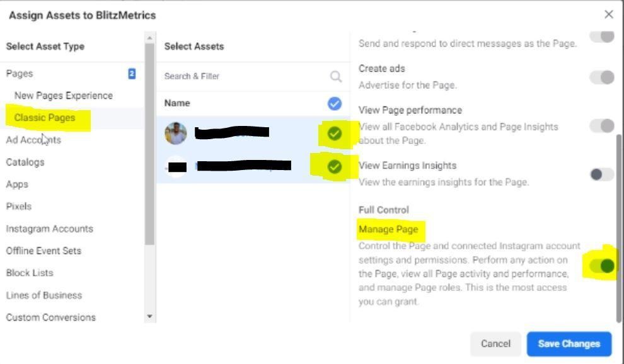Uncheck the second page's green checkmark
Screen dimensions: 624x364
coord(335,166)
